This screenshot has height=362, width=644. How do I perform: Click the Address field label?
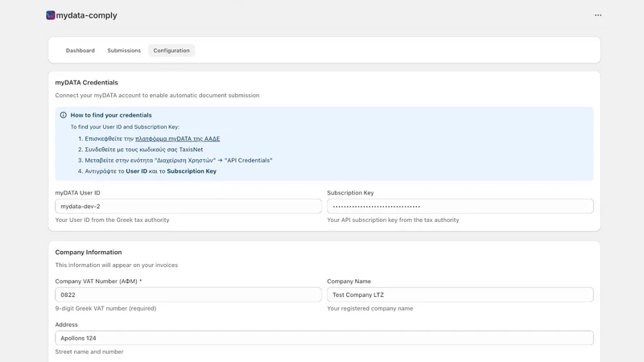[x=67, y=325]
